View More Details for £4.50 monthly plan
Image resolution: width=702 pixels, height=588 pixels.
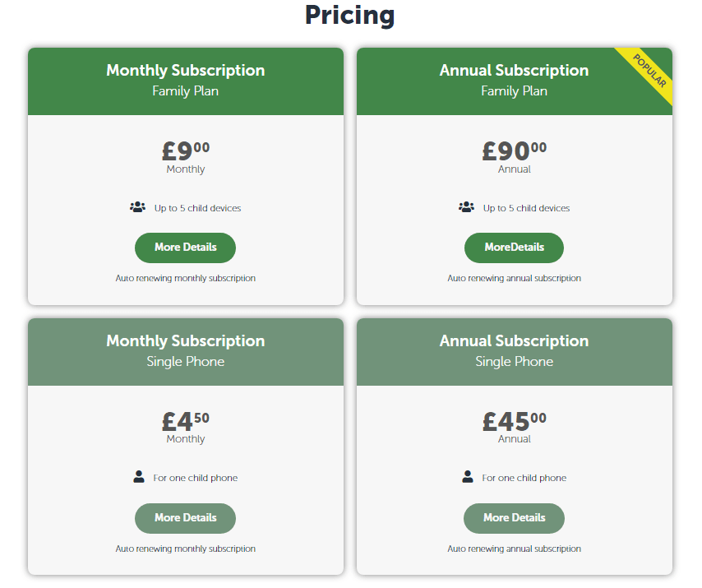(x=185, y=518)
